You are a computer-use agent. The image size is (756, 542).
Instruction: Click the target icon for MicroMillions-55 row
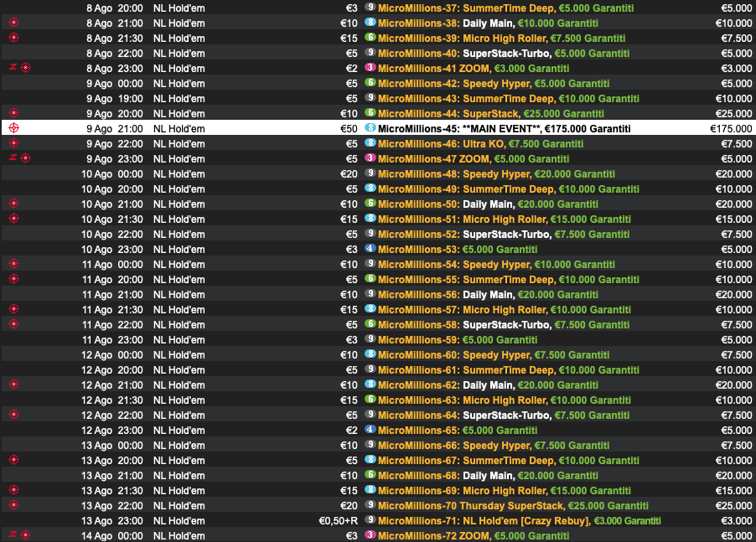point(14,279)
